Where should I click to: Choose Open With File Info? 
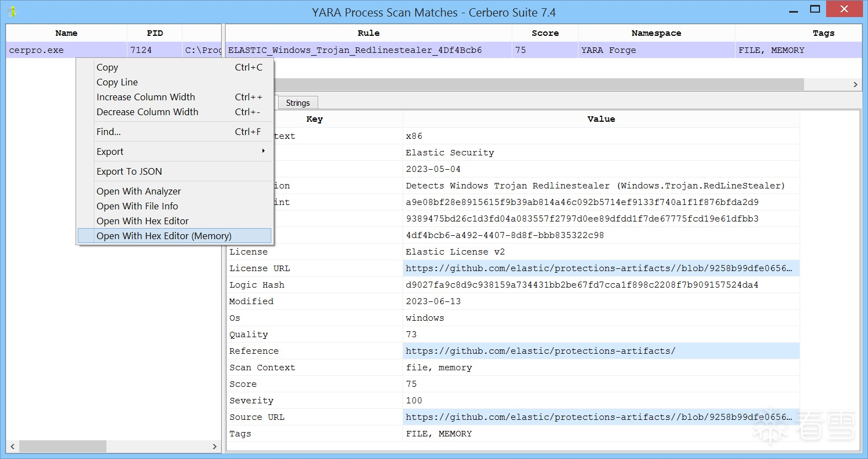tap(174, 206)
